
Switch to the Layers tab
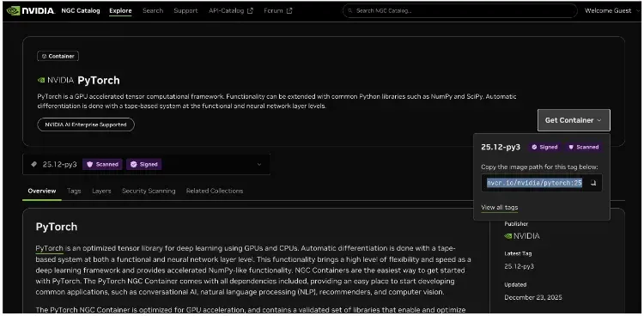tap(101, 191)
